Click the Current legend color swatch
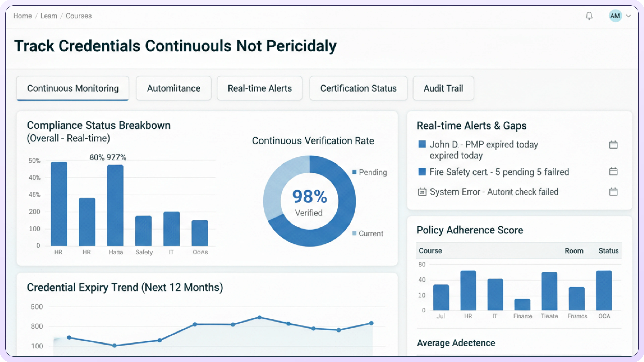This screenshot has height=362, width=644. [354, 233]
